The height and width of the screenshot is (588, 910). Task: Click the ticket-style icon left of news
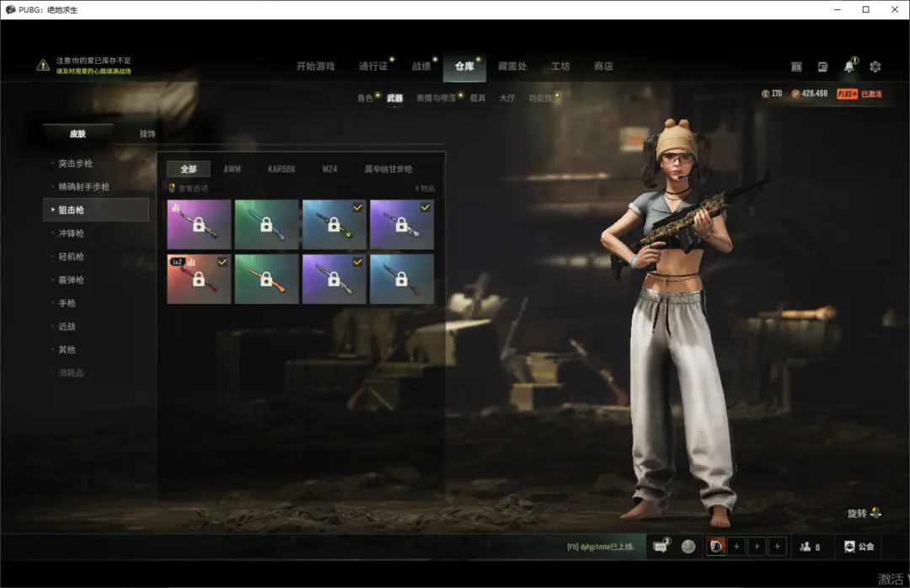tap(796, 67)
